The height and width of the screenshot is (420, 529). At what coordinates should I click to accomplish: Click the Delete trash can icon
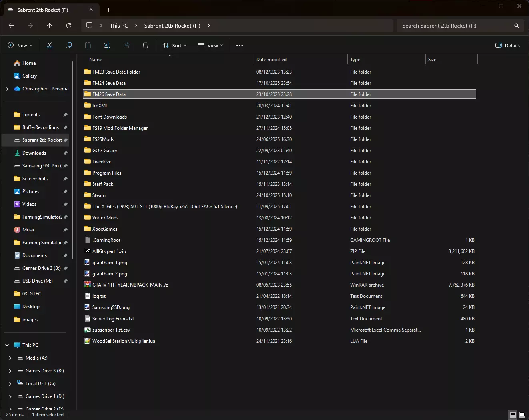point(146,46)
